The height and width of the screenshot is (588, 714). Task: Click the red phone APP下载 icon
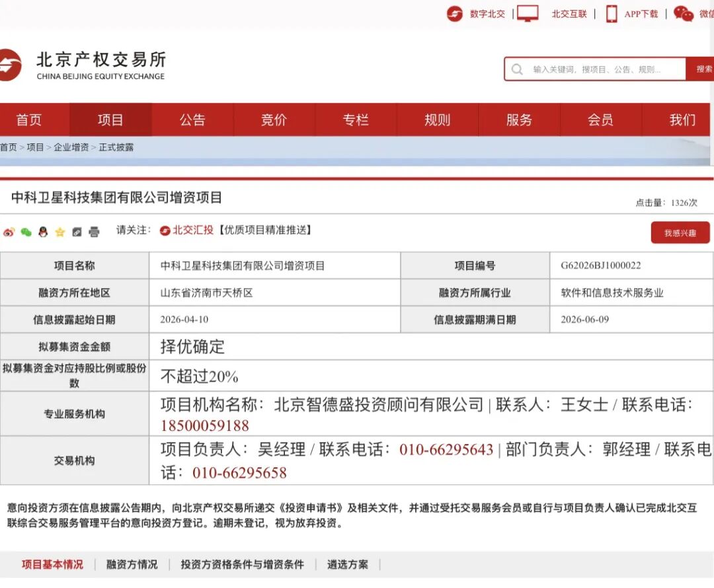[612, 14]
